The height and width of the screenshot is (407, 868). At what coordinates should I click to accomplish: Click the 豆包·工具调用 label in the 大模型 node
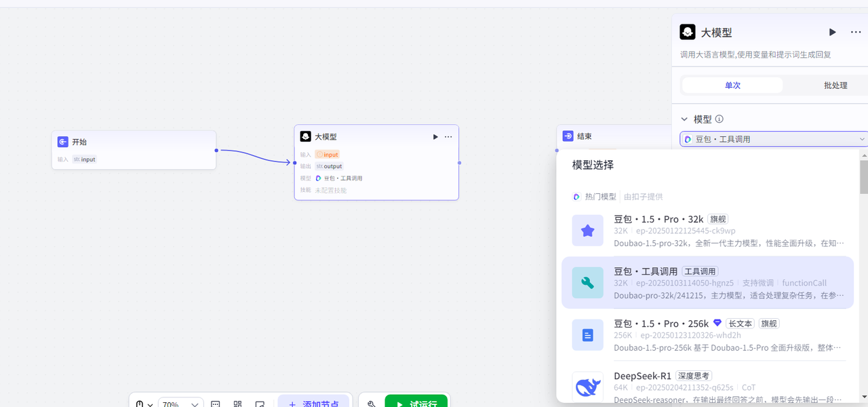[343, 178]
